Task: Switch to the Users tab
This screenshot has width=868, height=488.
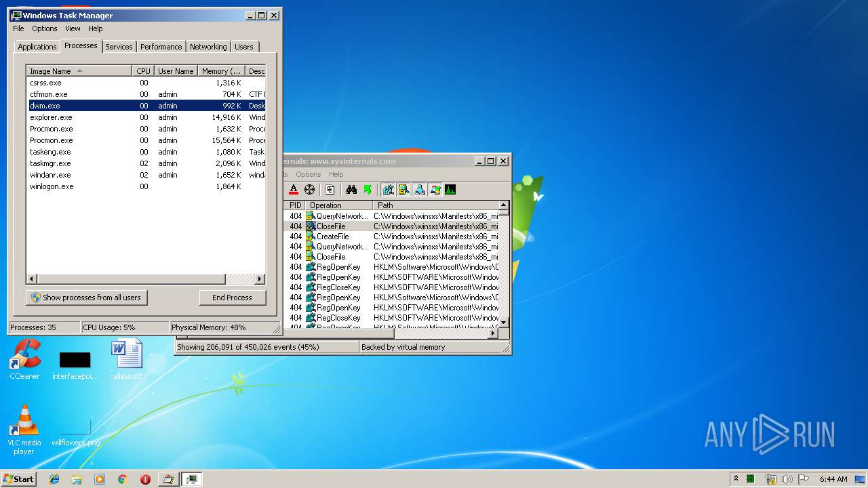Action: [x=244, y=47]
